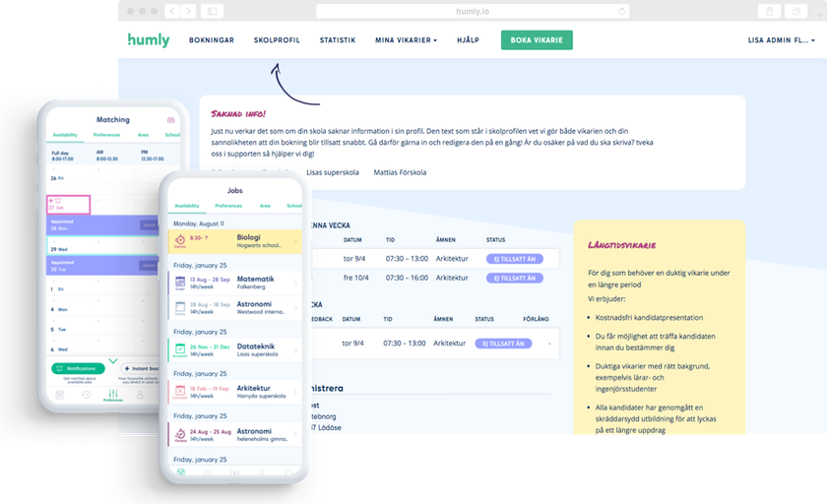Click the AM 8:00-12:30 column header

(107, 156)
